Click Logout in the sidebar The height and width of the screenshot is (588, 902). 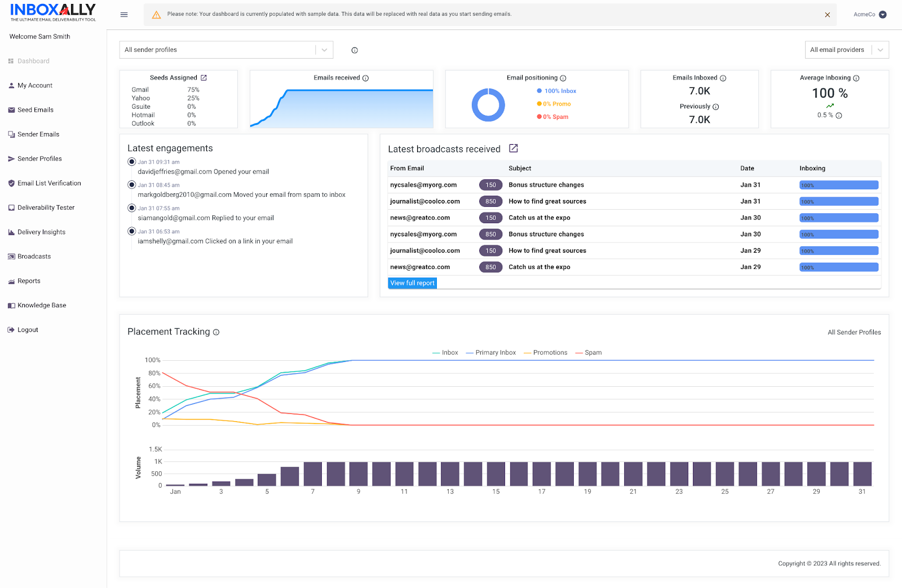click(x=28, y=330)
